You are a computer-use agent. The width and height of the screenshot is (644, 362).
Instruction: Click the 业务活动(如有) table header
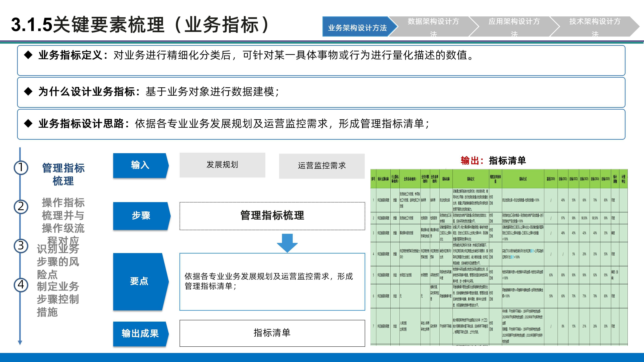410,179
